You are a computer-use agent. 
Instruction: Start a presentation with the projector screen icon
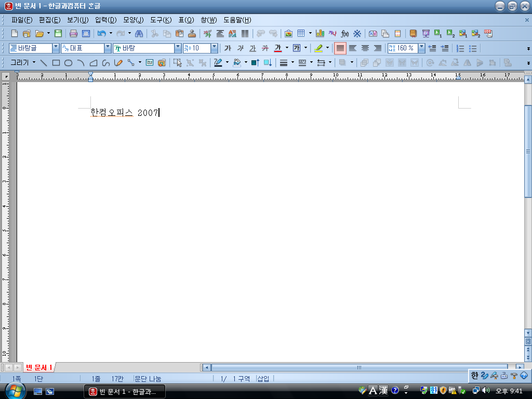(x=425, y=33)
